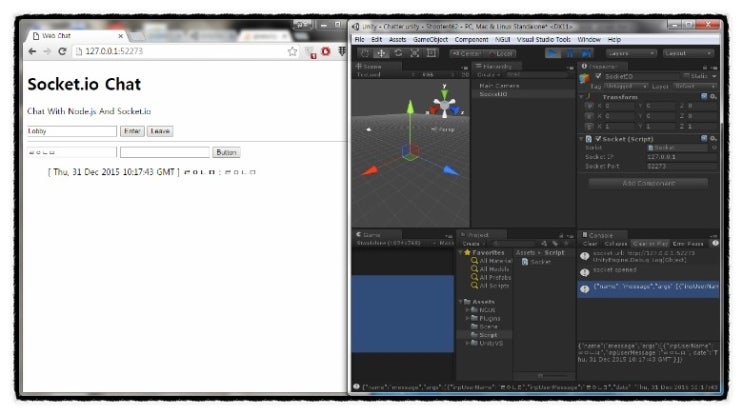Image resolution: width=743 pixels, height=415 pixels.
Task: Open the File menu in Unity
Action: click(360, 39)
